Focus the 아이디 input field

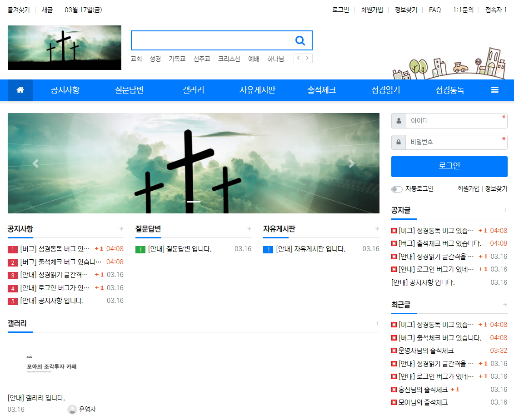456,121
